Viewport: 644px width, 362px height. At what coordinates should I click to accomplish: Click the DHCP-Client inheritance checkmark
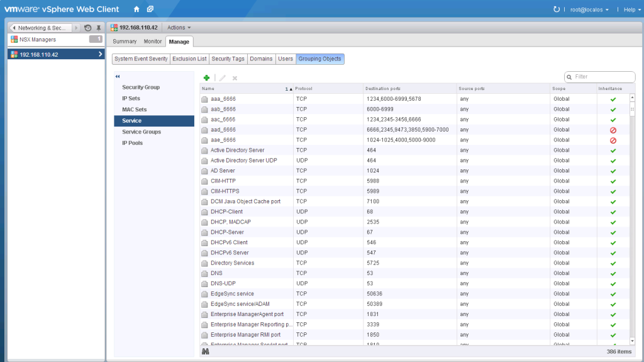click(613, 212)
